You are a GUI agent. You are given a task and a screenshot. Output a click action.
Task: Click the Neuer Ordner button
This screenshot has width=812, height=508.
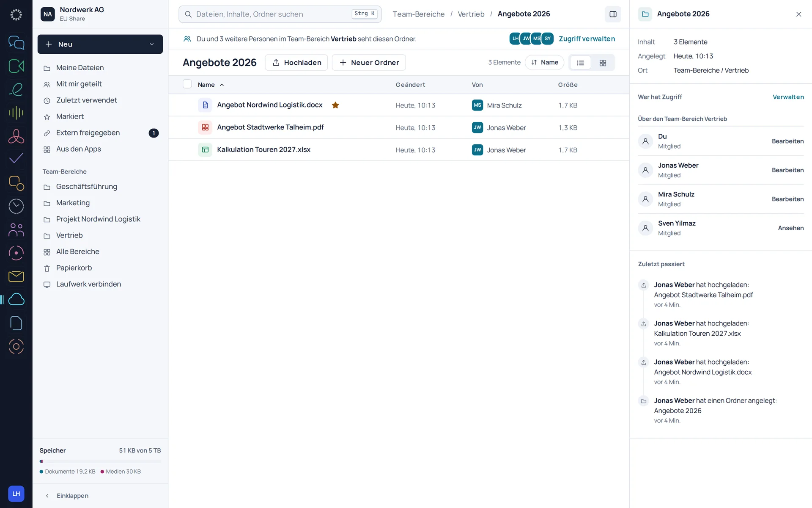click(x=369, y=63)
